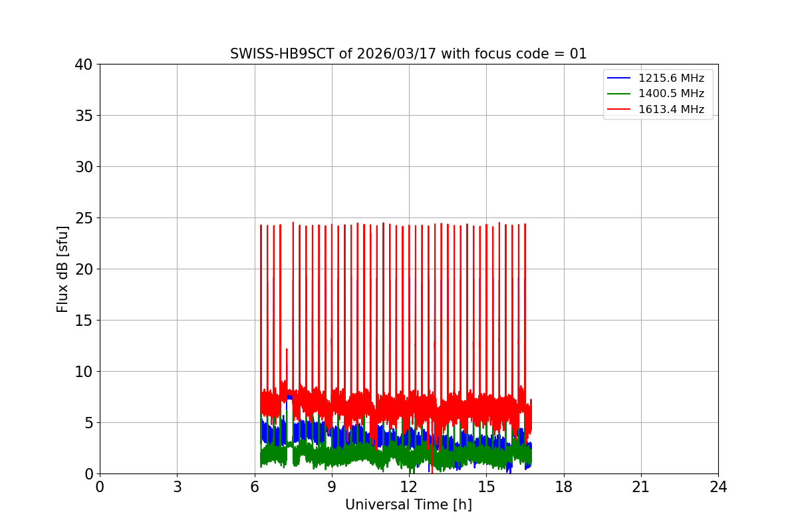Image resolution: width=798 pixels, height=532 pixels.
Task: Click the x-axis tick label '18'
Action: tap(564, 487)
